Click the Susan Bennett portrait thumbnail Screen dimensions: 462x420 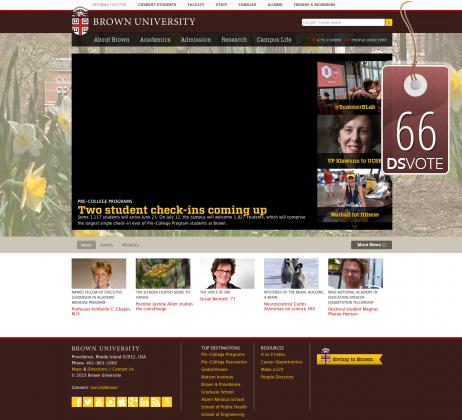[x=227, y=273]
